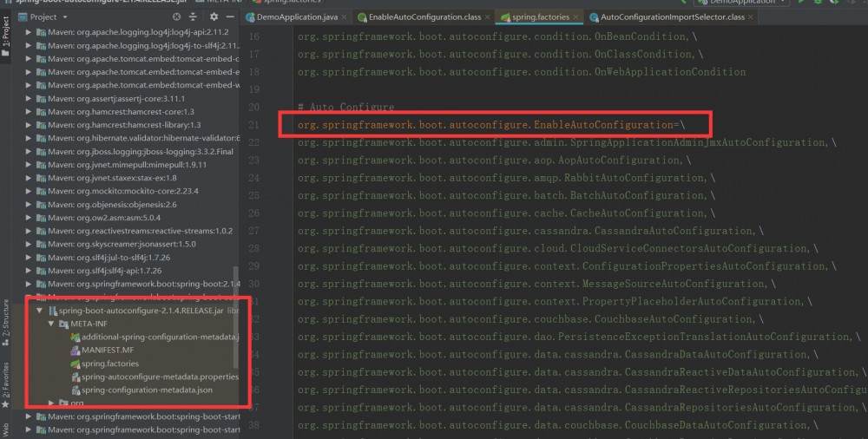The image size is (868, 439).
Task: Close the DemoApplication.java tab
Action: [x=345, y=17]
